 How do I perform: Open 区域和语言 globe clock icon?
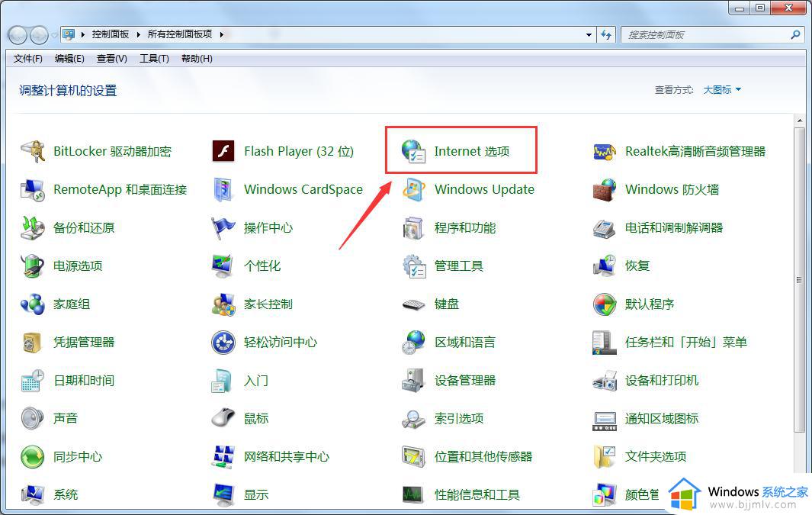(x=413, y=343)
